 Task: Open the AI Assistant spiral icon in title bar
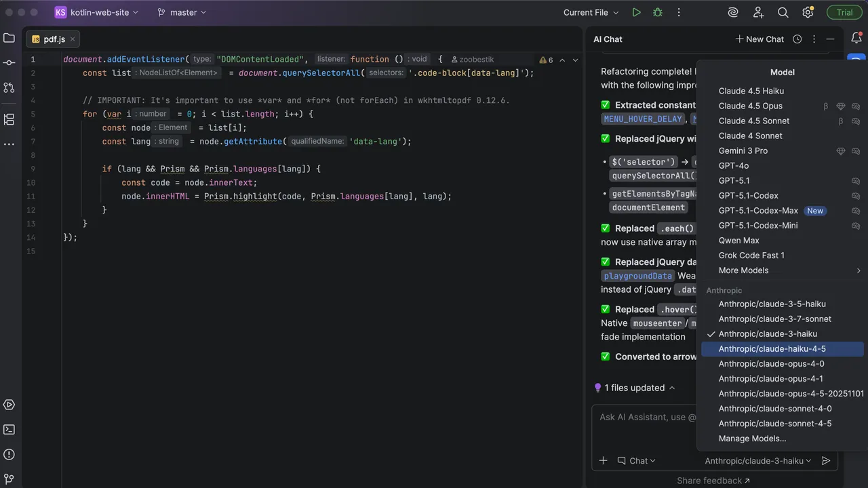click(733, 12)
